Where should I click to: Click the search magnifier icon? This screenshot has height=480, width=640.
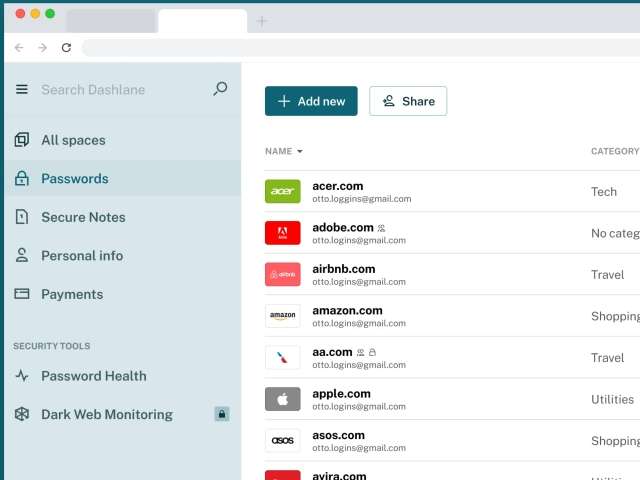coord(220,89)
